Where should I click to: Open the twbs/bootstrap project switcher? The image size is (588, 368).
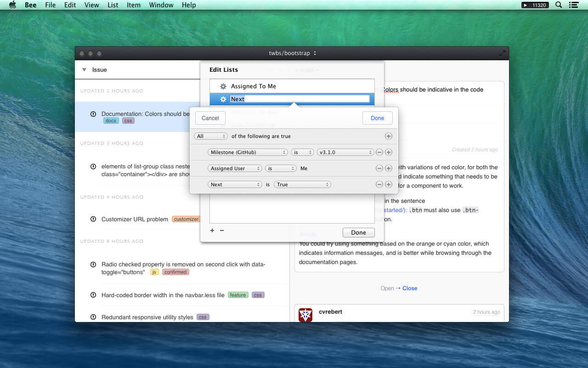[x=293, y=53]
